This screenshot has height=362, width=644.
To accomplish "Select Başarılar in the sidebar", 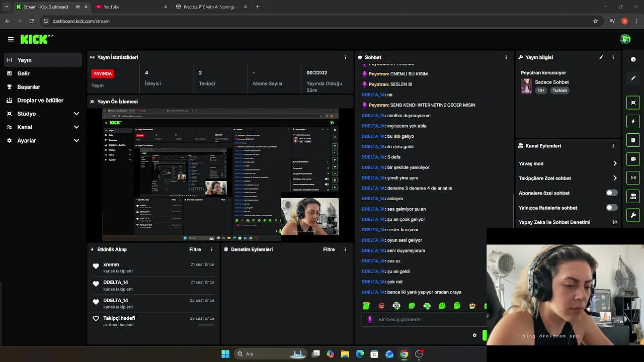I will (43, 87).
